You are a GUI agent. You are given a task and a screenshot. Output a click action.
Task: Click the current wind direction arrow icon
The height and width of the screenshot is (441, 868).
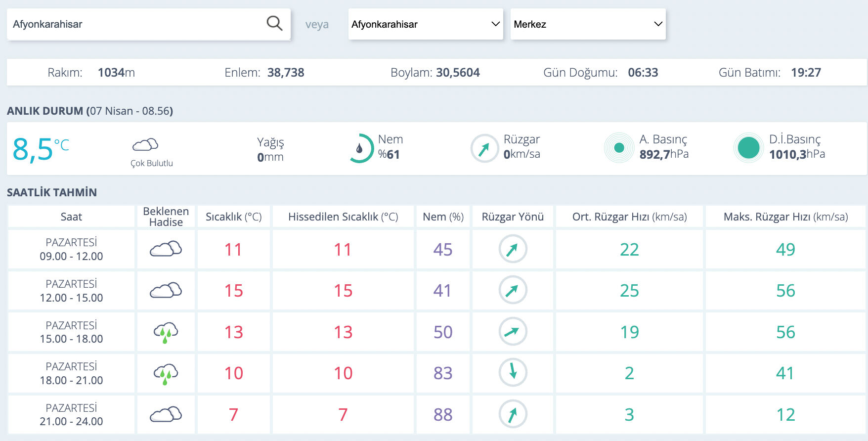tap(484, 148)
